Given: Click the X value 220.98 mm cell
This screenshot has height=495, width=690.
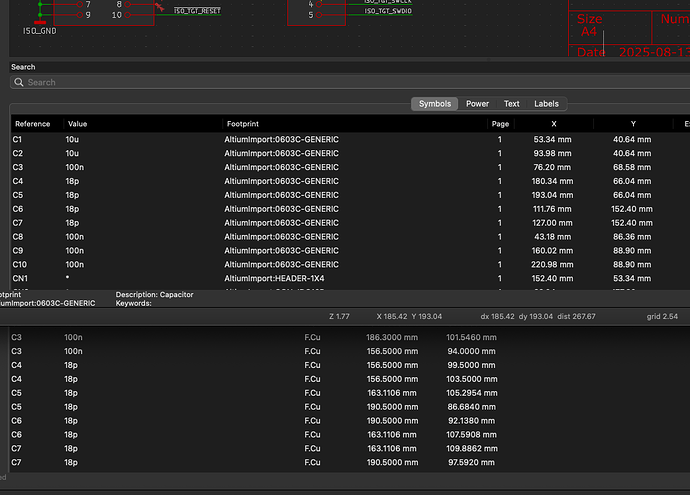Looking at the screenshot, I should coord(552,264).
